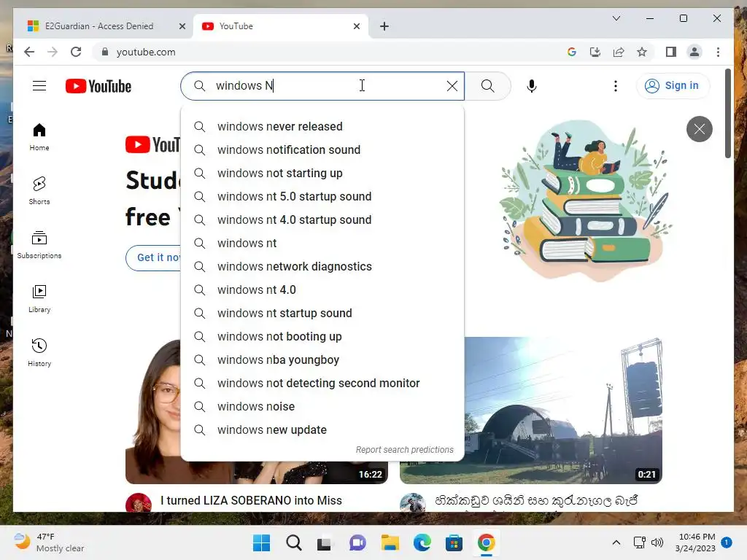747x560 pixels.
Task: Show hidden system tray icons
Action: pyautogui.click(x=616, y=542)
